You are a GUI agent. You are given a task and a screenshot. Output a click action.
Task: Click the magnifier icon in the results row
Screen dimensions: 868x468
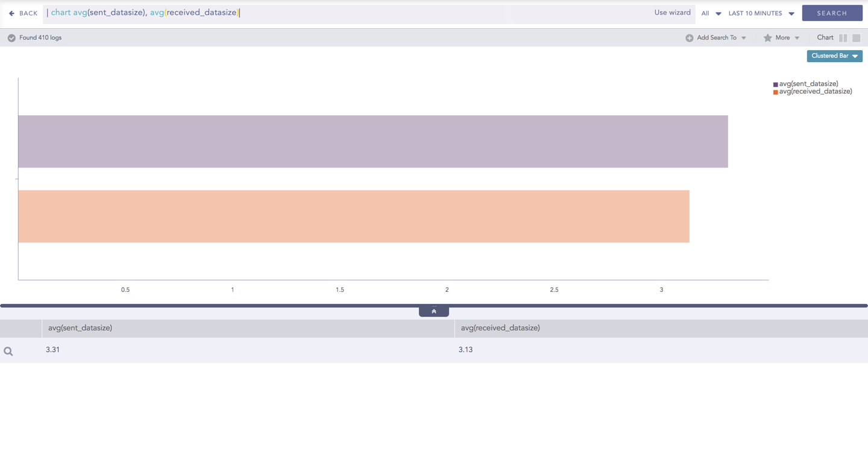point(8,351)
